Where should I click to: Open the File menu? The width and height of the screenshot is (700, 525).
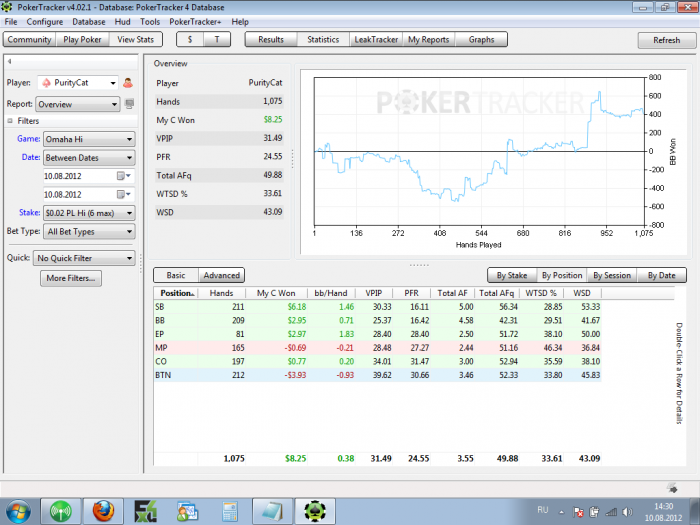[11, 22]
